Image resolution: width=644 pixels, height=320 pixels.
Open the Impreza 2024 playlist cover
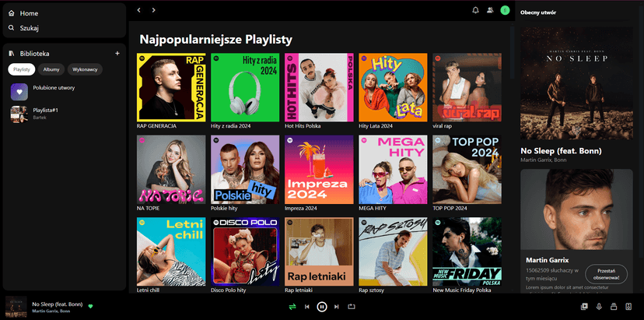pos(319,170)
